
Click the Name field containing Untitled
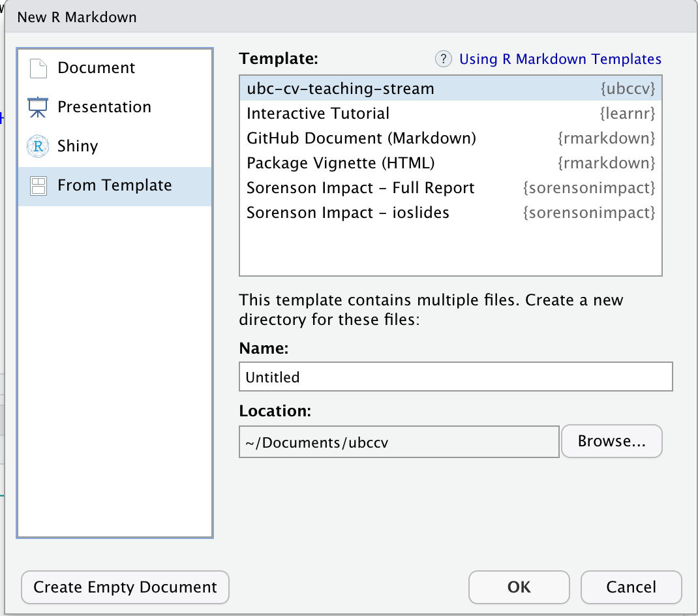click(x=456, y=377)
